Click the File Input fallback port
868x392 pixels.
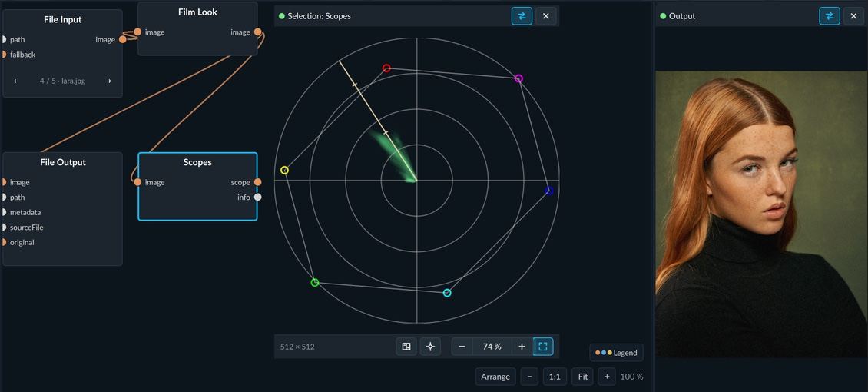pos(3,55)
